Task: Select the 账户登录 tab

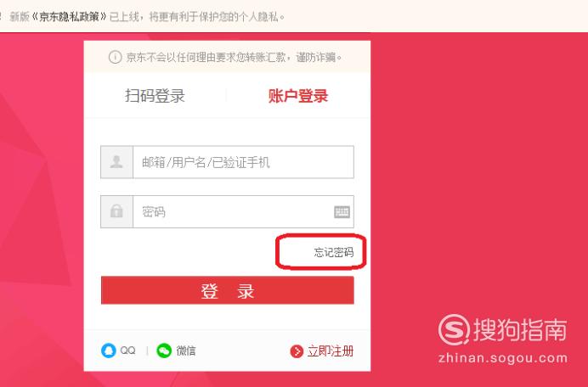Action: coord(298,96)
